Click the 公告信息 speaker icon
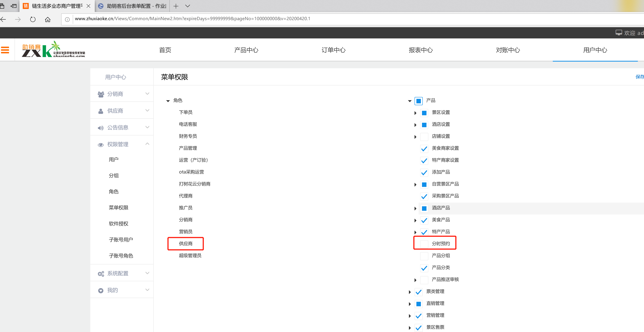This screenshot has height=332, width=644. (x=101, y=128)
